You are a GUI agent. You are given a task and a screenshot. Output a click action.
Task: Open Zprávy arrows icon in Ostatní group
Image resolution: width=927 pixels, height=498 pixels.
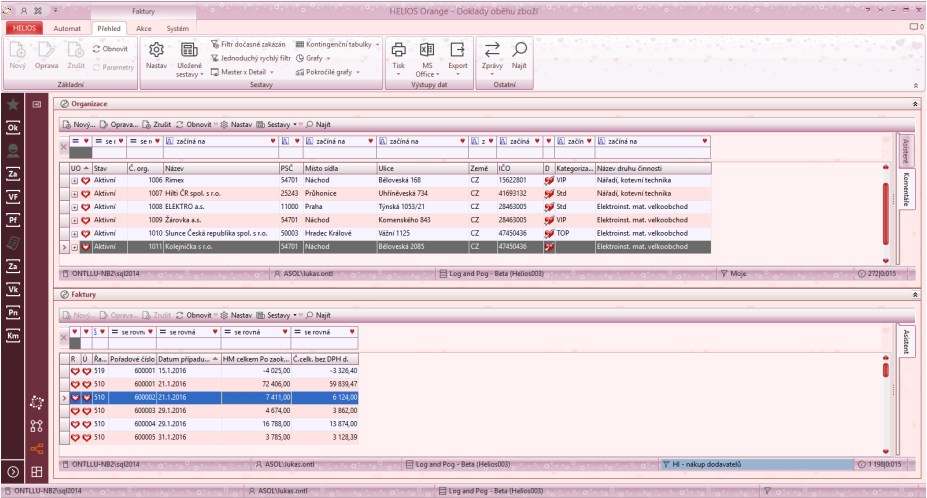click(492, 50)
